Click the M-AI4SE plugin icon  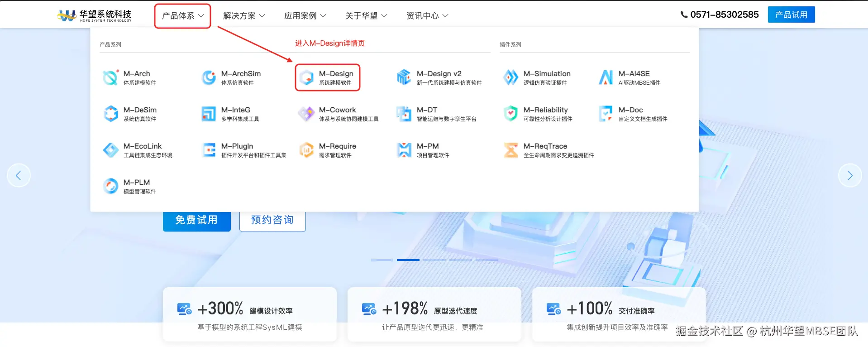606,77
